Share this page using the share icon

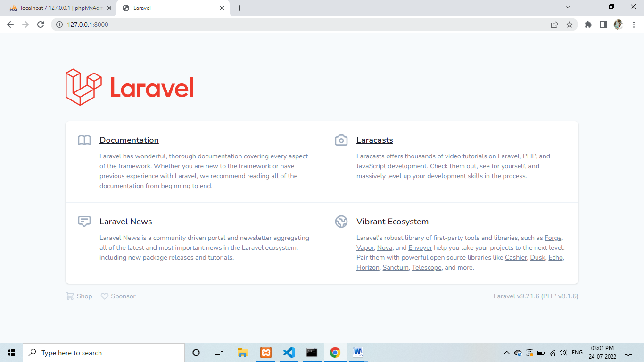[554, 25]
